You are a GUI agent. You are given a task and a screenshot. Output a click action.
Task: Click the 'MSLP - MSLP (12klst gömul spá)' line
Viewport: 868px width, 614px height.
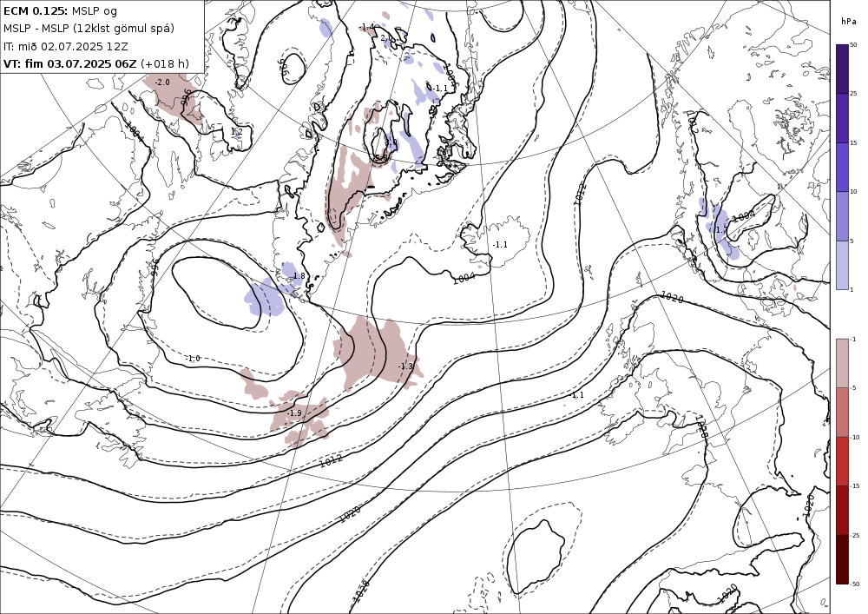[89, 29]
